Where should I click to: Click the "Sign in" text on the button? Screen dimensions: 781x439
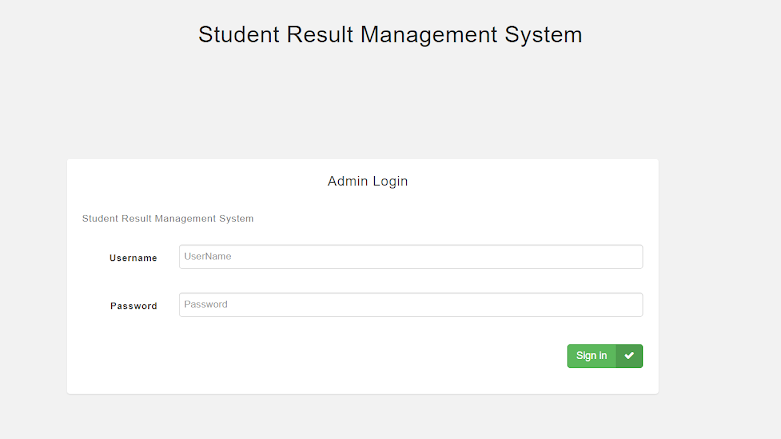pyautogui.click(x=591, y=356)
